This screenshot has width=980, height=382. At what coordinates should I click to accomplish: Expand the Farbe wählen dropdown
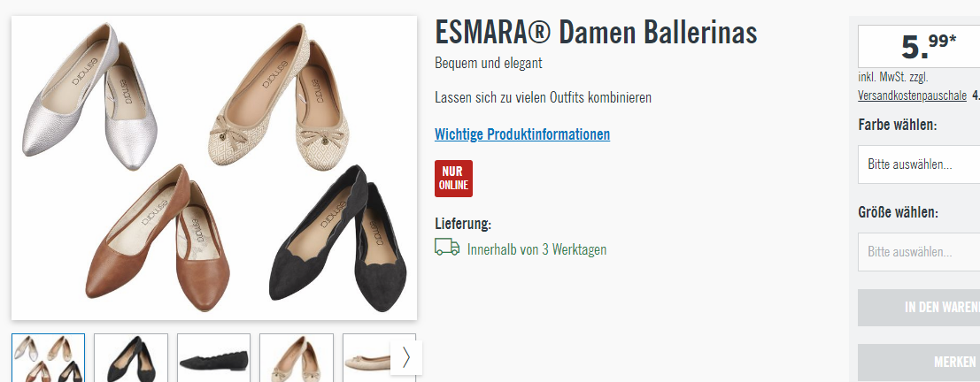pyautogui.click(x=919, y=164)
